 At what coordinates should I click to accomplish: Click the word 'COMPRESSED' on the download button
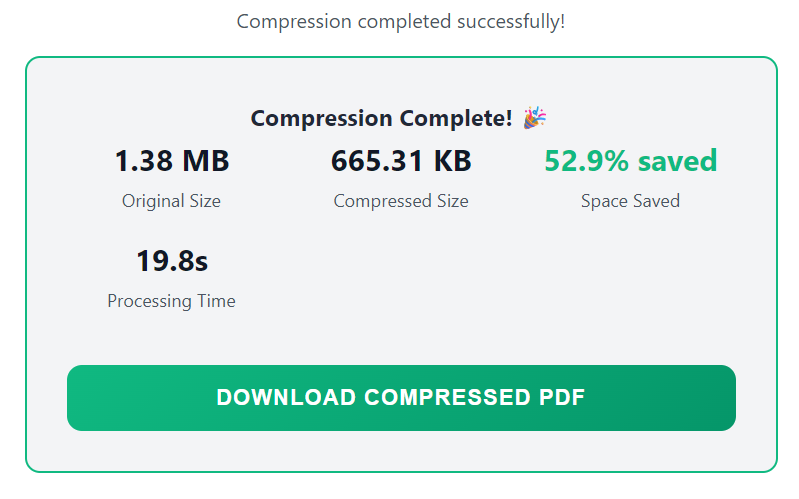click(442, 397)
